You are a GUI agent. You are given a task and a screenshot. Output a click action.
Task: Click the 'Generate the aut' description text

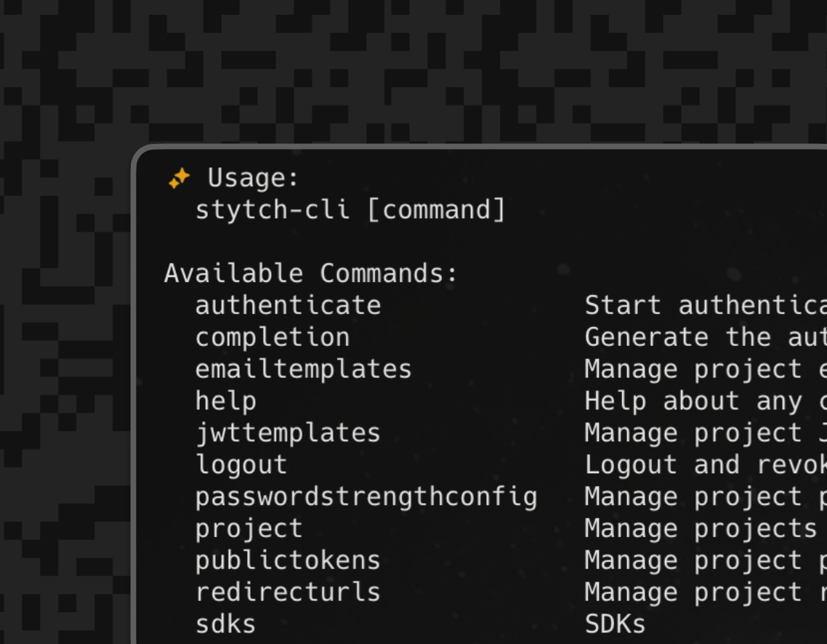706,337
